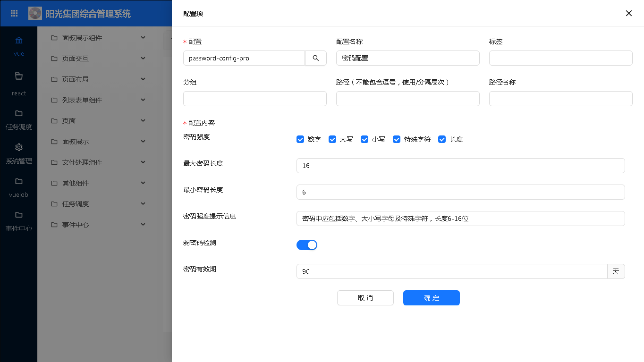
Task: Click folder icon of 文件处理组件
Action: (x=54, y=162)
